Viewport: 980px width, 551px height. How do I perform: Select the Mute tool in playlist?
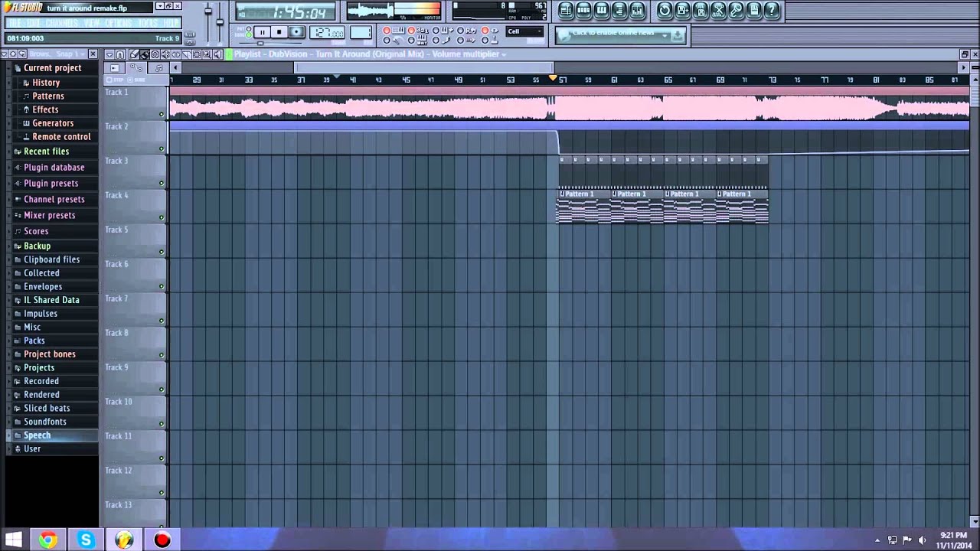tap(165, 54)
